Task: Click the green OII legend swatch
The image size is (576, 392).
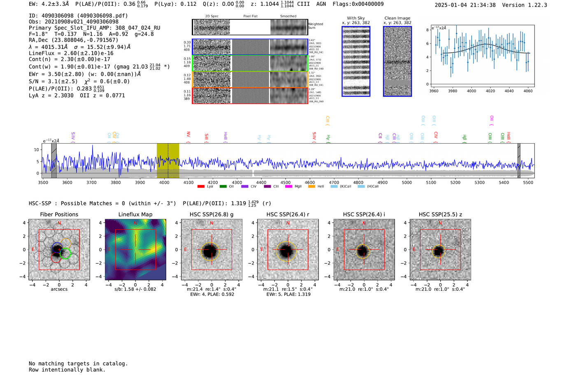Action: click(223, 187)
